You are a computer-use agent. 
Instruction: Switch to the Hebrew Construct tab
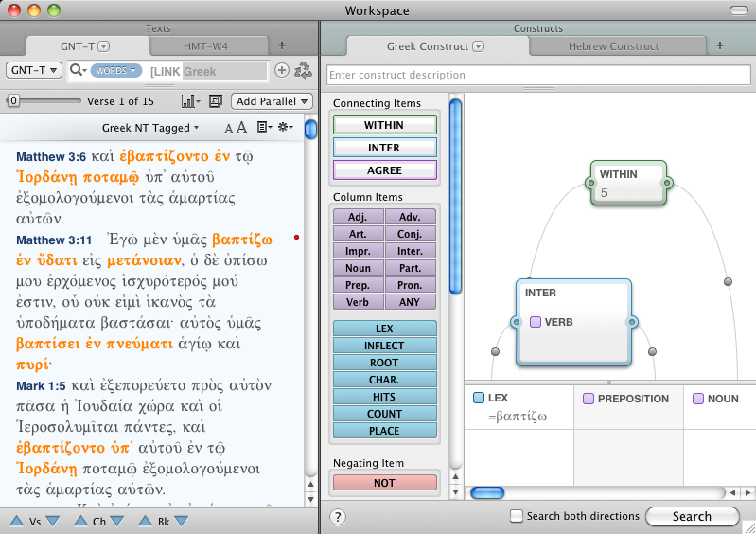[613, 45]
